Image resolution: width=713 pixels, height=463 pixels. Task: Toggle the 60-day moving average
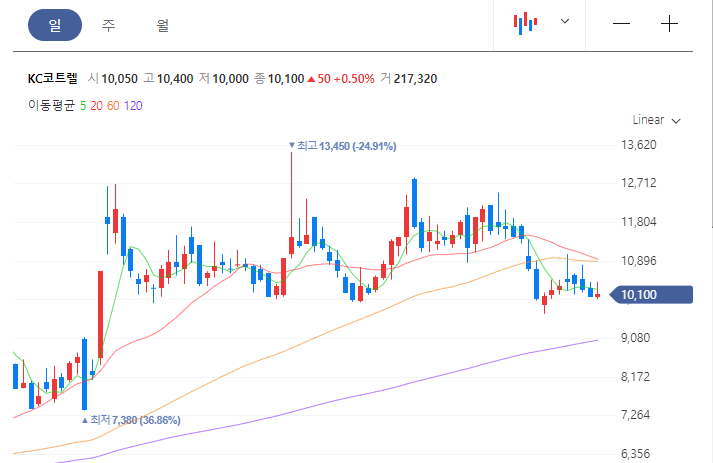click(x=113, y=106)
